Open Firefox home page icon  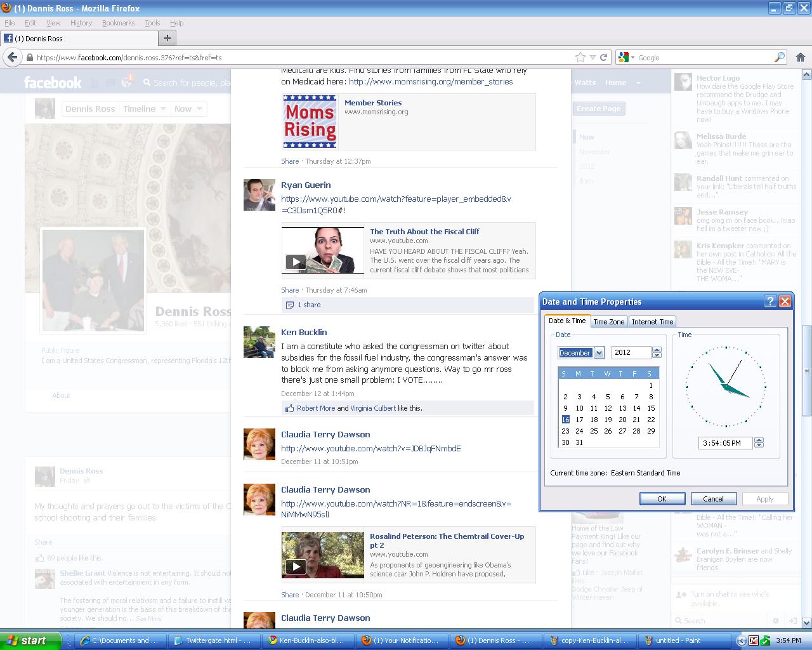coord(801,57)
